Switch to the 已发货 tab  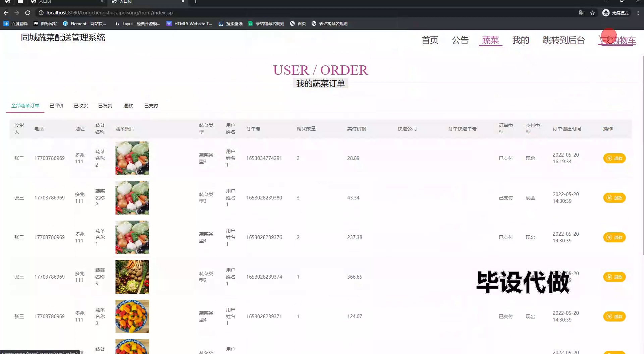tap(105, 106)
